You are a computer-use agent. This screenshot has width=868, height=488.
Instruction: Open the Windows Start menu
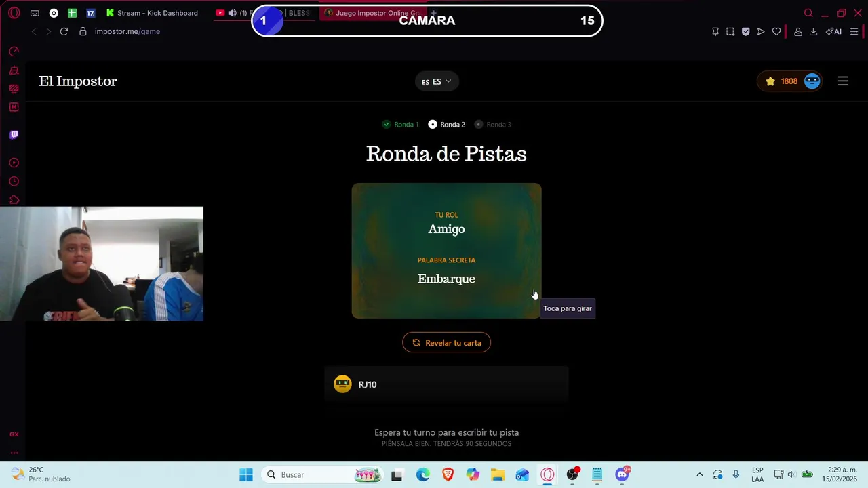(246, 475)
